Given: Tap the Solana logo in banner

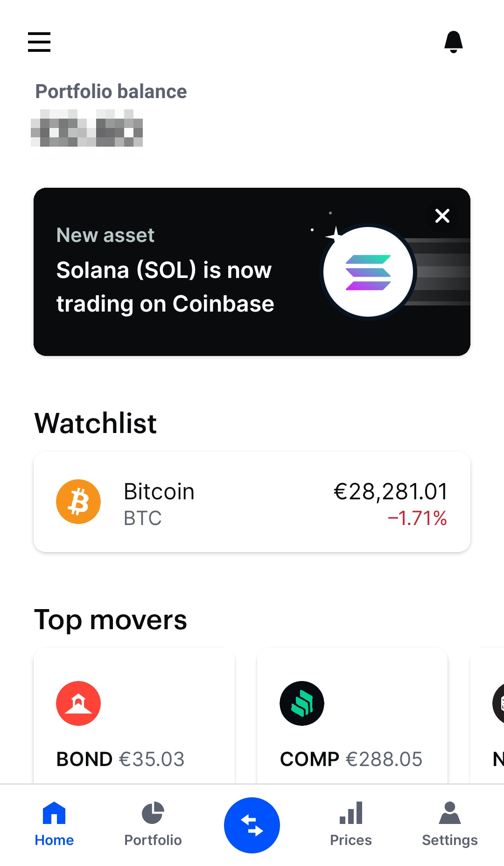Looking at the screenshot, I should click(368, 272).
